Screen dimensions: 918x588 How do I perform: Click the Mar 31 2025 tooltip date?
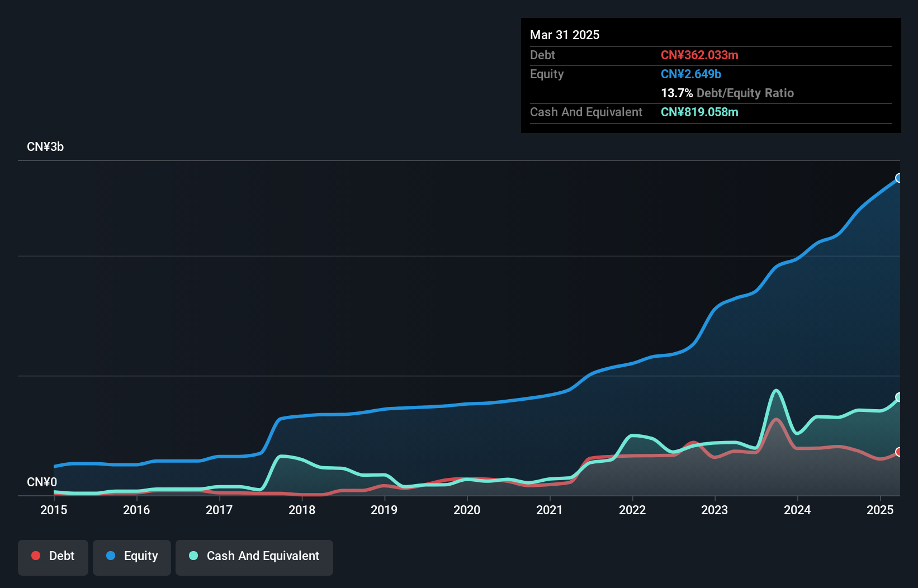pyautogui.click(x=565, y=35)
